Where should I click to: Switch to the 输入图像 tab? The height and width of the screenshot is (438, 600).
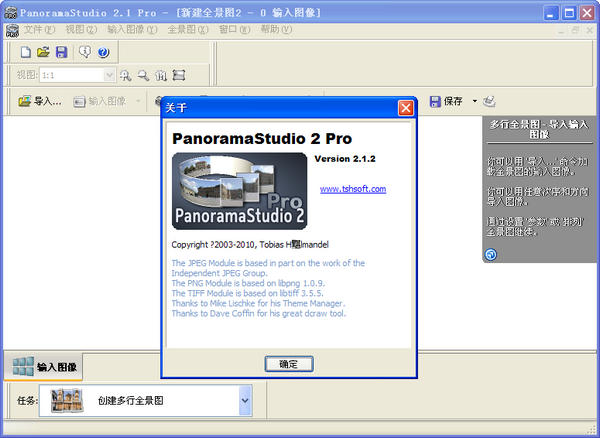coord(46,367)
